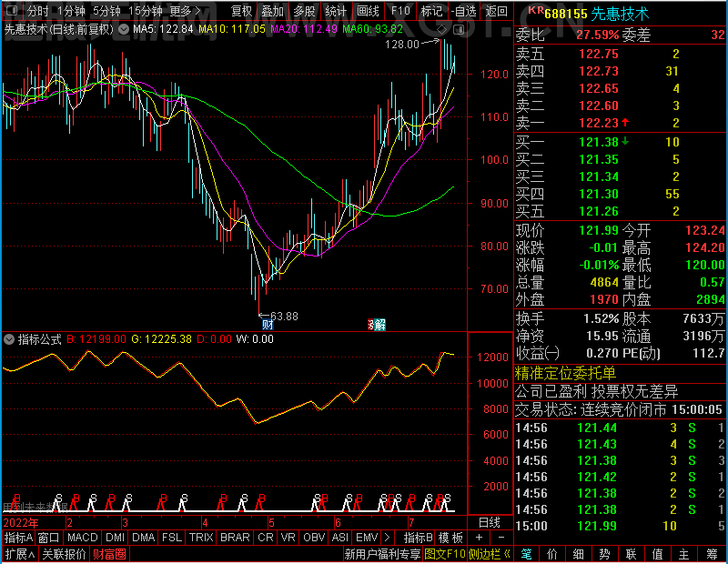The width and height of the screenshot is (728, 564).
Task: Click the 买一 price 121.38
Action: tap(599, 142)
